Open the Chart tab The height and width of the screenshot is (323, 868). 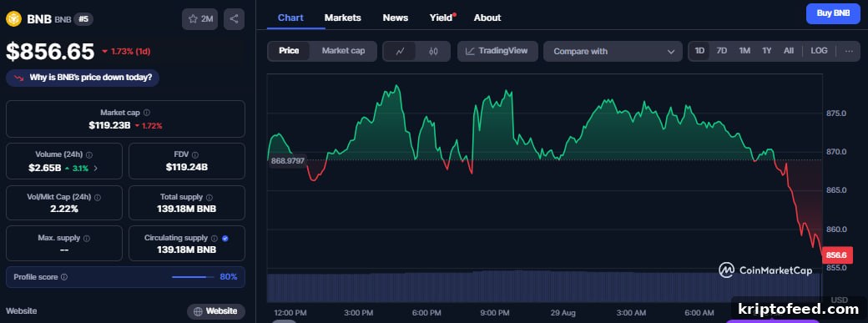(290, 18)
